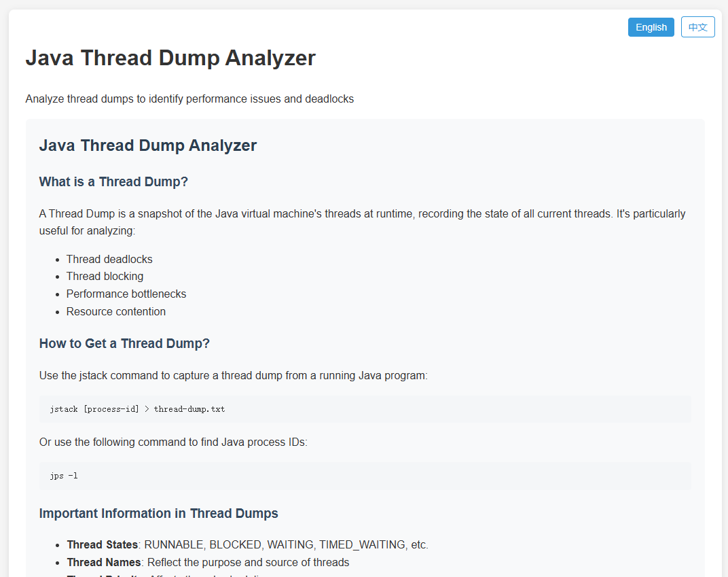Click the "Thread deadlocks" list item
728x577 pixels.
(109, 259)
